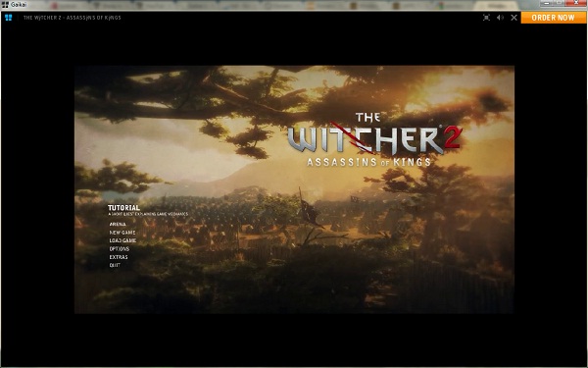Close the game stream with X icon

pos(514,18)
